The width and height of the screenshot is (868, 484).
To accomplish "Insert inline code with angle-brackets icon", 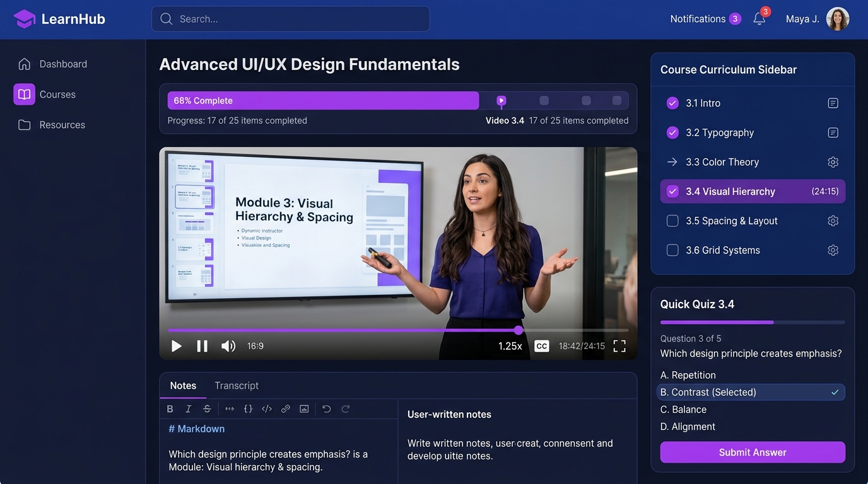I will (267, 409).
